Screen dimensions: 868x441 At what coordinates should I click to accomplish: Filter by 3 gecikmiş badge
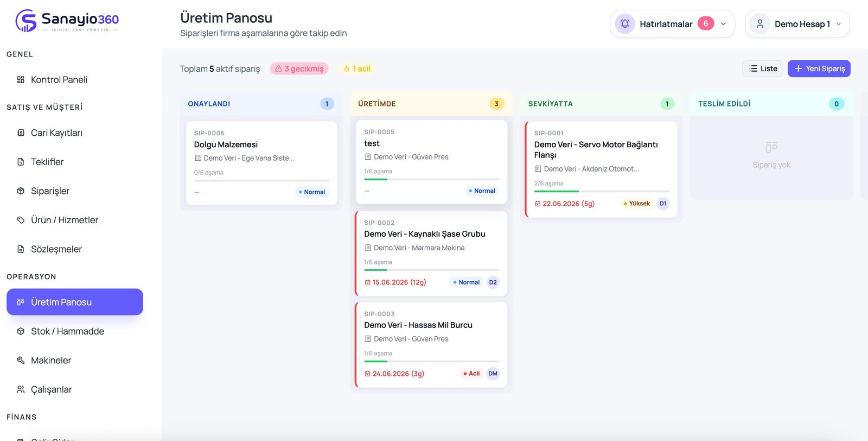point(299,68)
